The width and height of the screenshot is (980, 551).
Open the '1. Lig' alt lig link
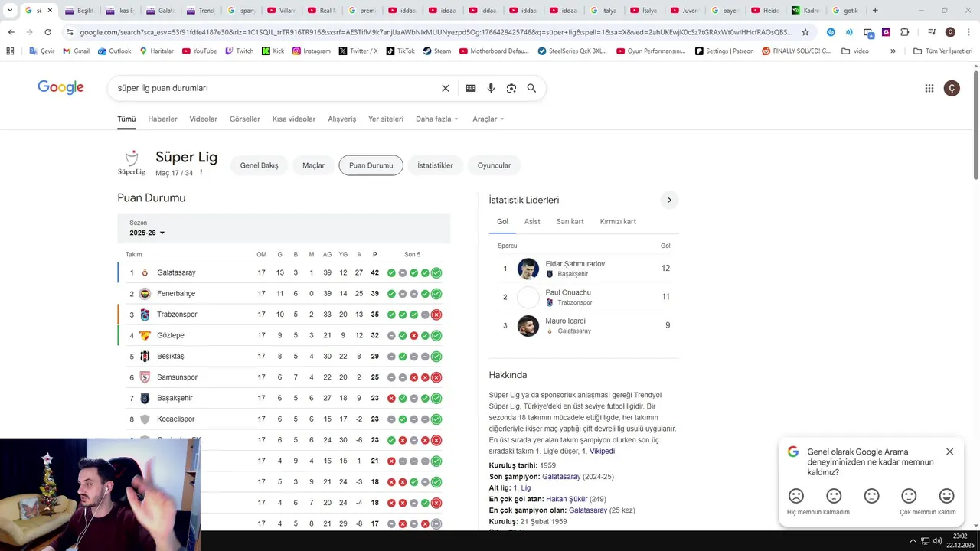521,487
